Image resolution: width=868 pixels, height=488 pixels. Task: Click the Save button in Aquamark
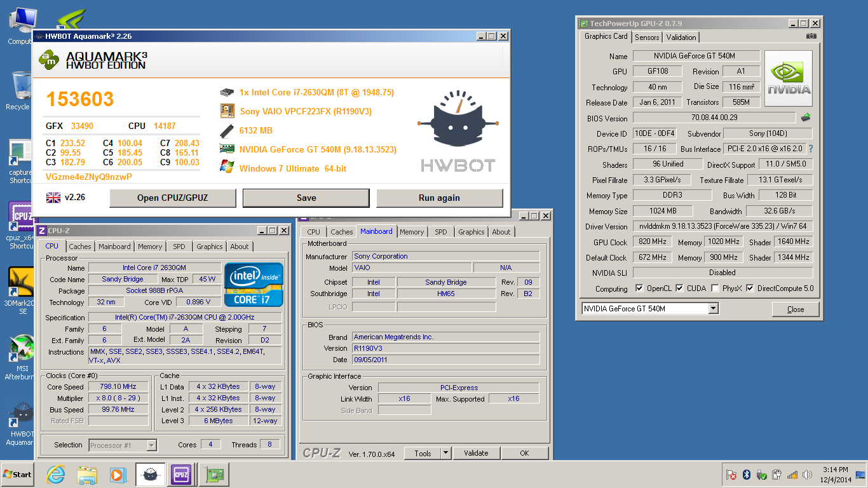(x=306, y=198)
